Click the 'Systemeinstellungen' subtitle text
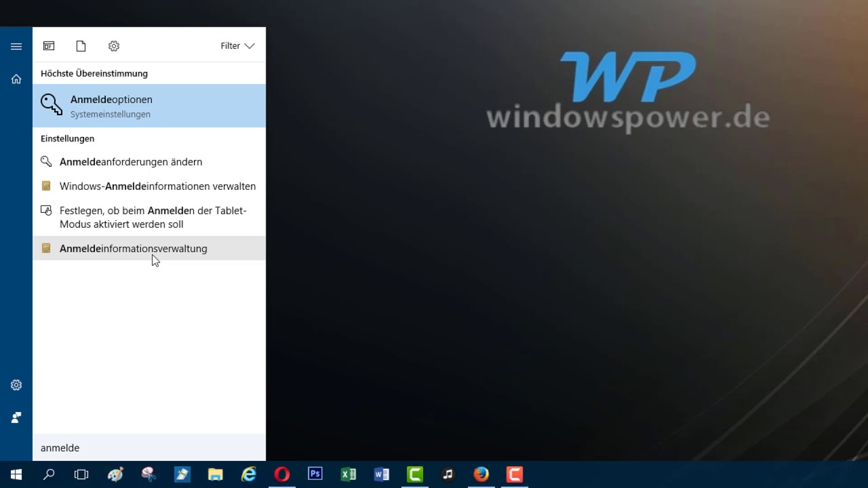868x488 pixels. (x=111, y=115)
